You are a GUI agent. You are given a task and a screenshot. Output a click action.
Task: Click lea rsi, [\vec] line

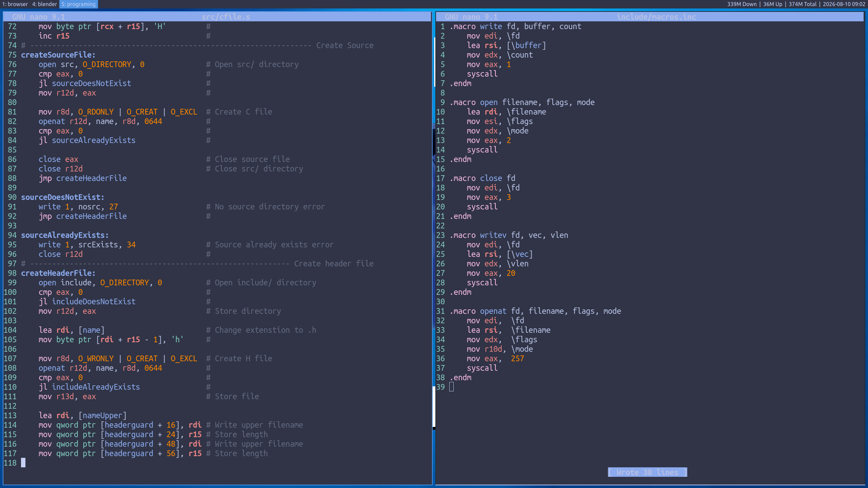tap(500, 254)
